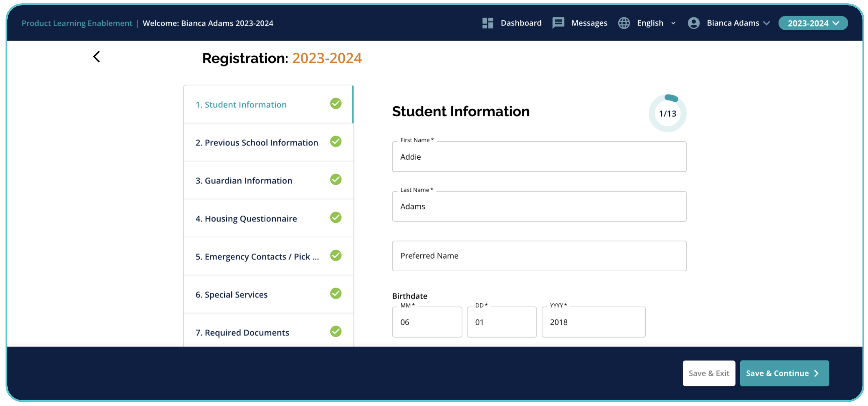Click the globe language icon
868x406 pixels.
point(624,23)
